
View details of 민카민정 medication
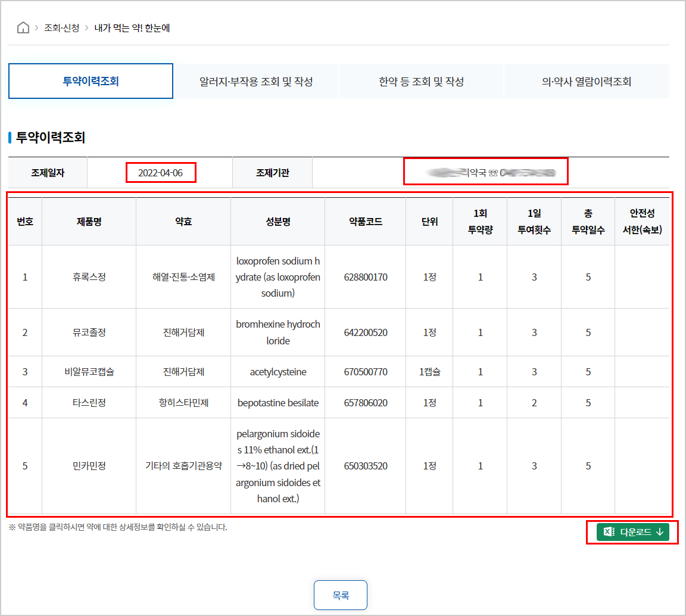89,466
